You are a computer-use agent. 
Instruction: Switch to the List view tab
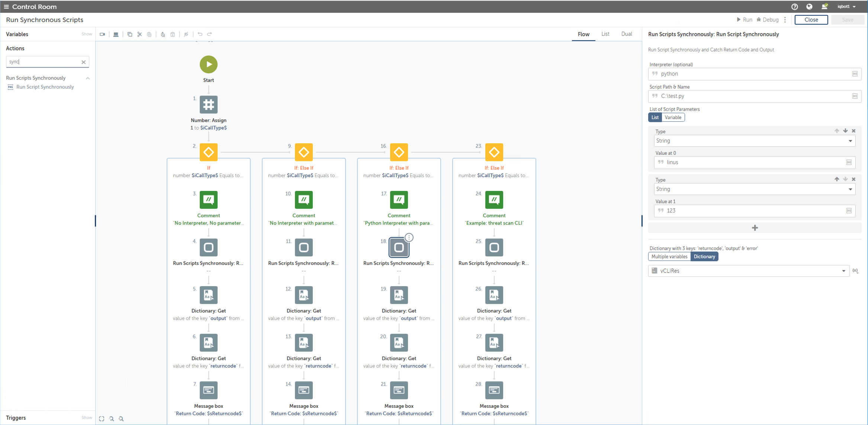click(605, 34)
